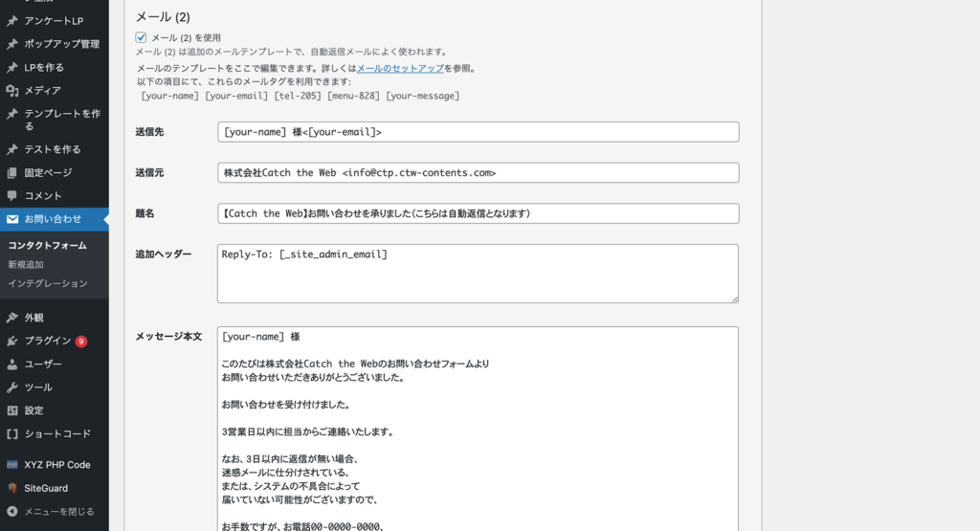Click the 固定ページ pages icon

tap(11, 172)
